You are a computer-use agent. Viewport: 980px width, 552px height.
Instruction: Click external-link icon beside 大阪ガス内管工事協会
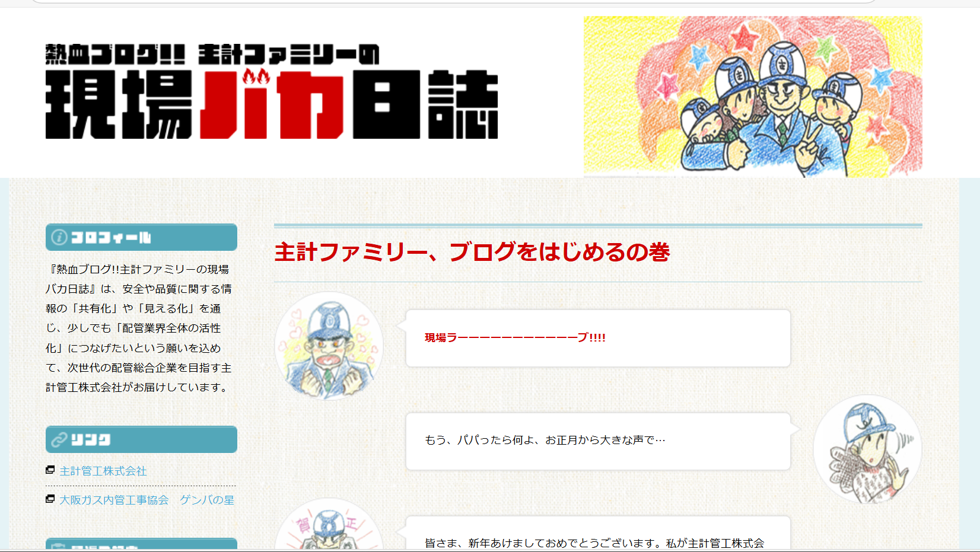coord(50,499)
